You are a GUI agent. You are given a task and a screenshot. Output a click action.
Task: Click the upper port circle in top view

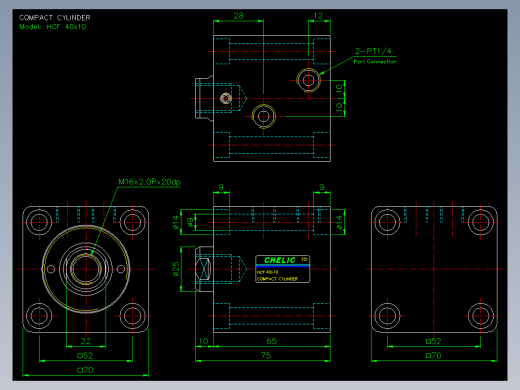(x=308, y=80)
